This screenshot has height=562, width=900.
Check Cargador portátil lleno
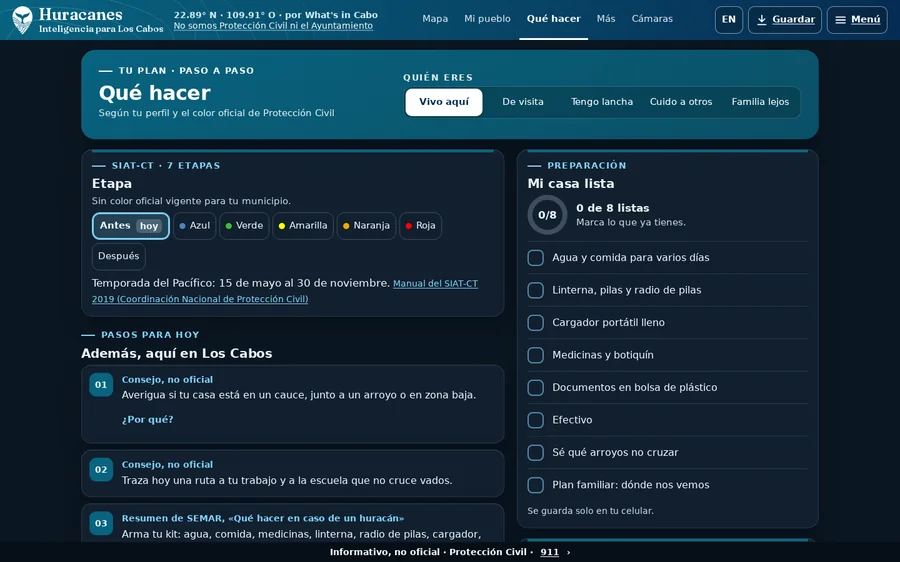(536, 323)
